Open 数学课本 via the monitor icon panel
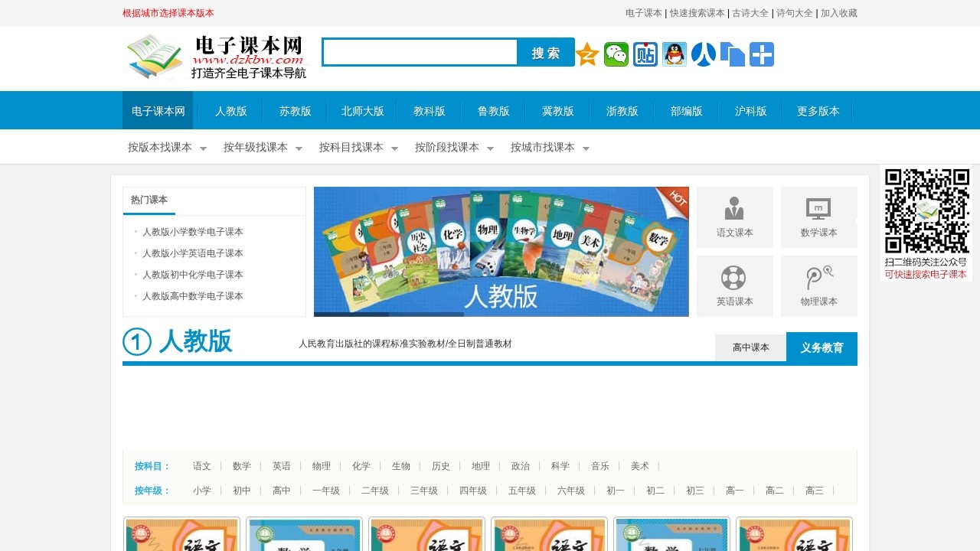980x551 pixels. (818, 217)
